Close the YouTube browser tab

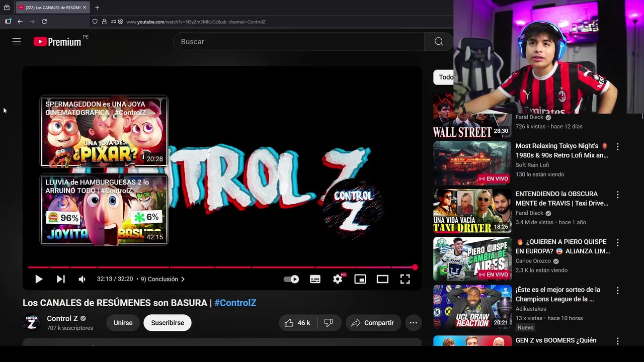pyautogui.click(x=84, y=8)
